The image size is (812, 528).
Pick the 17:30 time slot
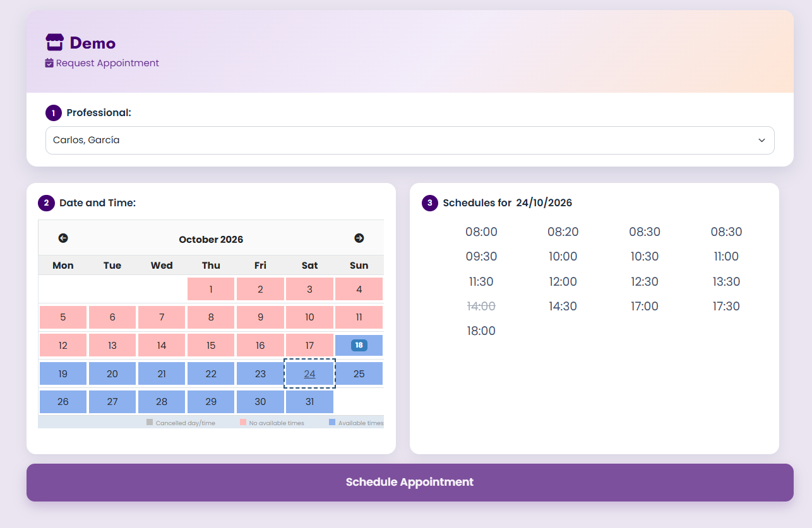pyautogui.click(x=726, y=307)
